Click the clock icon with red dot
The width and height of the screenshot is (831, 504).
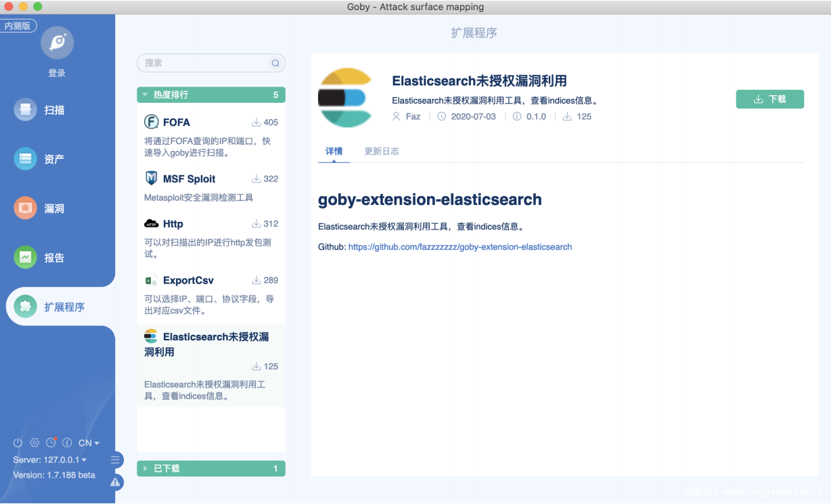[51, 443]
